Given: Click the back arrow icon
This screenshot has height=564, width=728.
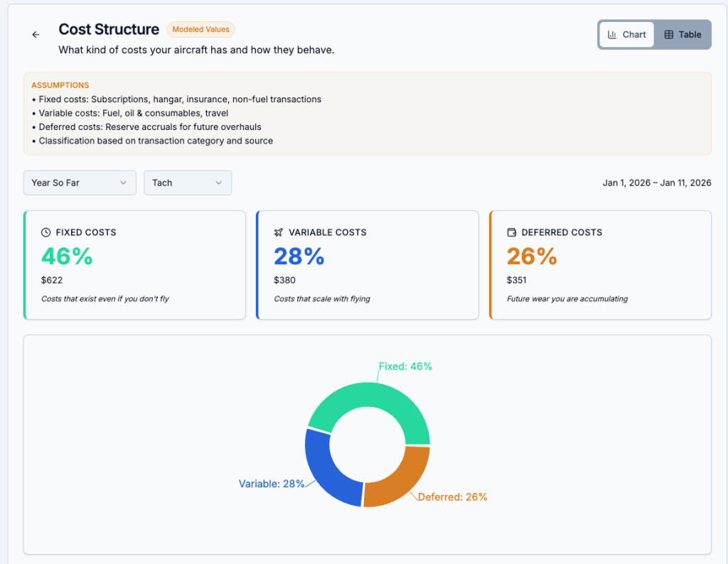Looking at the screenshot, I should point(36,35).
